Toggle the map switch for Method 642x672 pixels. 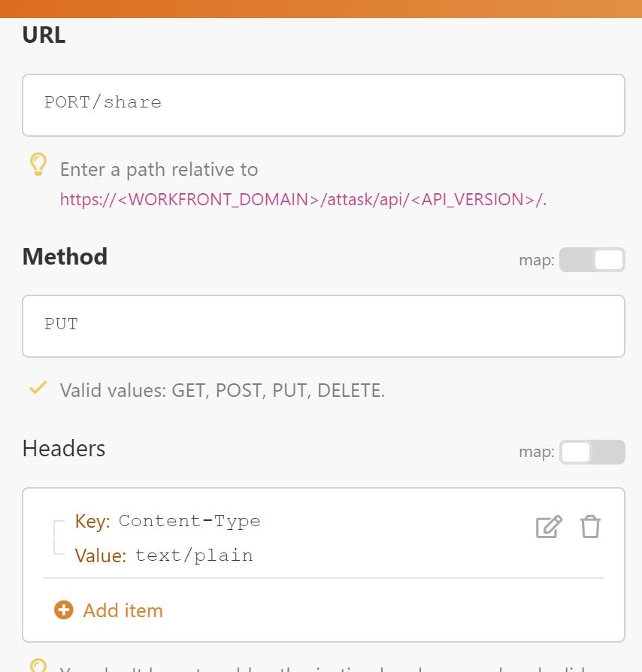[x=592, y=260]
